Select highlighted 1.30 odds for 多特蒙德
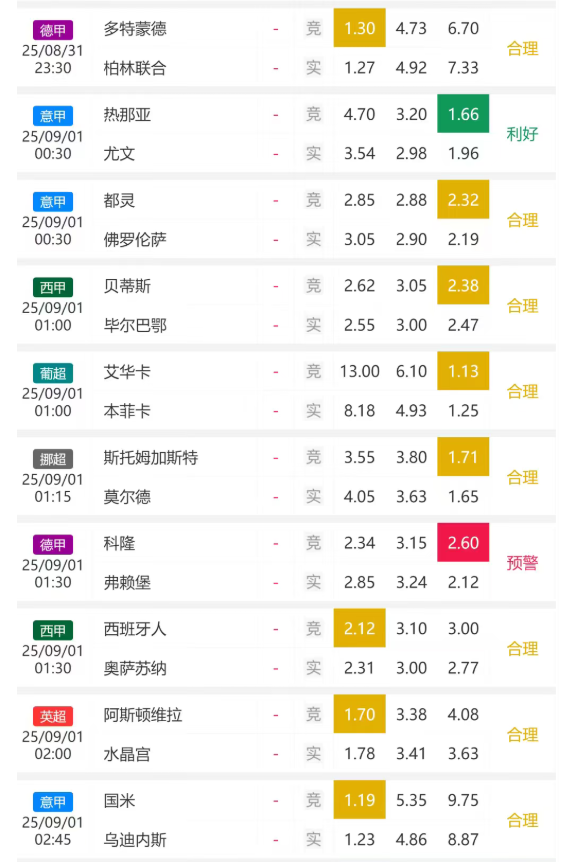The image size is (567, 862). [x=360, y=27]
